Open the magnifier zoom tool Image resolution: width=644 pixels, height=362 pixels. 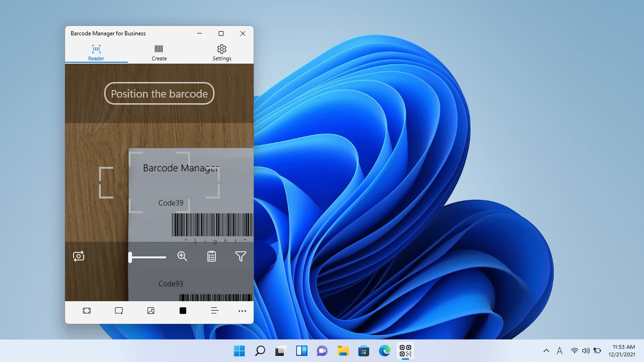click(x=182, y=256)
